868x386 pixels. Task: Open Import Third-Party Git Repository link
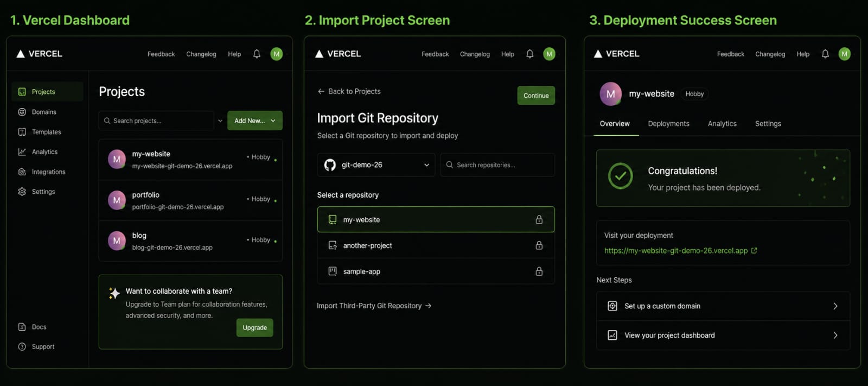(374, 306)
